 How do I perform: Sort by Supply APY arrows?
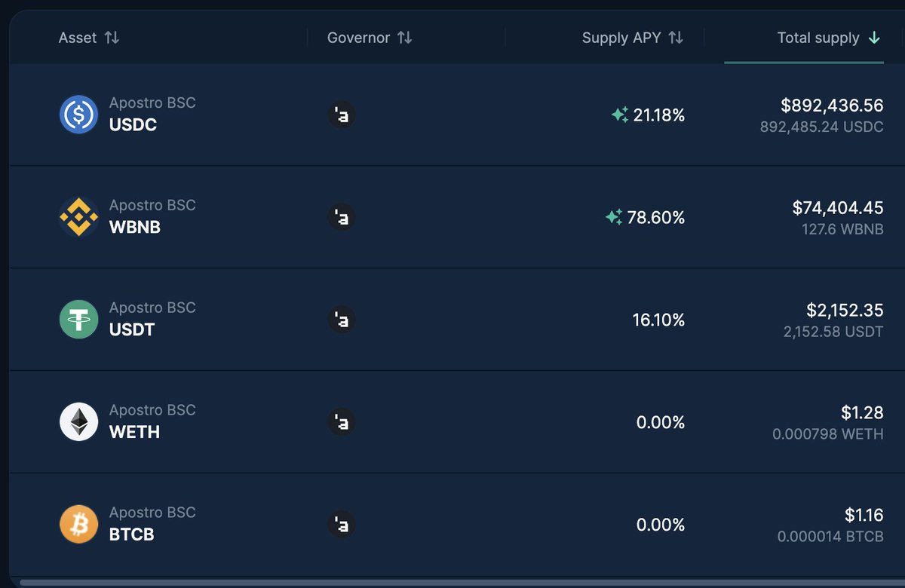tap(676, 38)
